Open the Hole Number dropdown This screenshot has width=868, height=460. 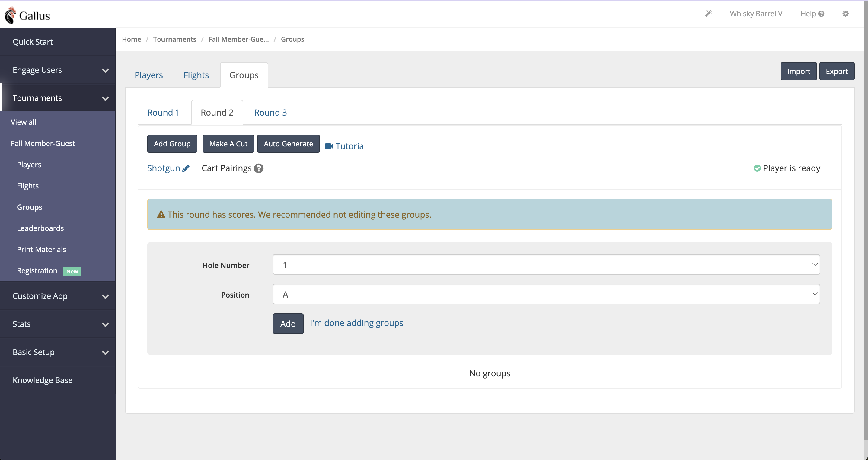(x=546, y=264)
